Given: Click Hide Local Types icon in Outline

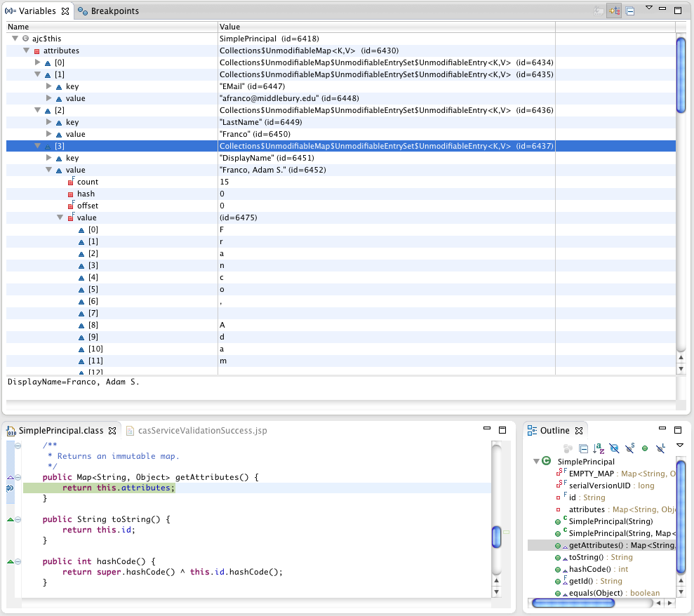Looking at the screenshot, I should pos(660,448).
